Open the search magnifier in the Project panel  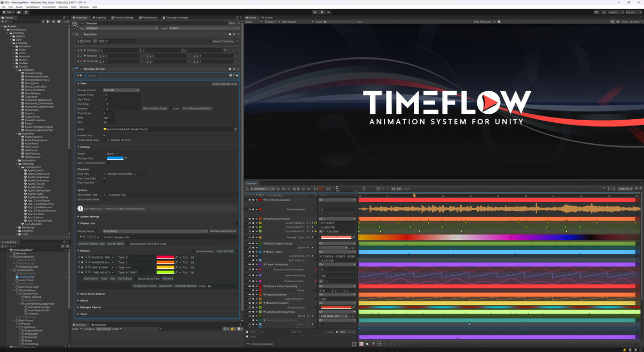coord(10,21)
